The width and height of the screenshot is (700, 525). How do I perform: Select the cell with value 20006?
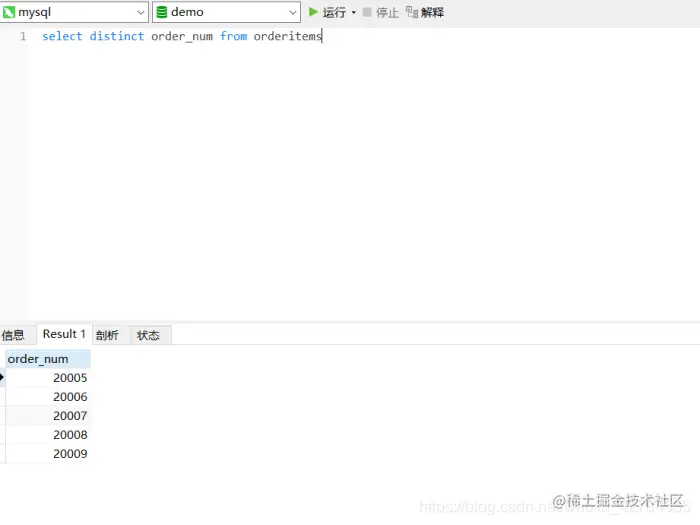[x=48, y=396]
